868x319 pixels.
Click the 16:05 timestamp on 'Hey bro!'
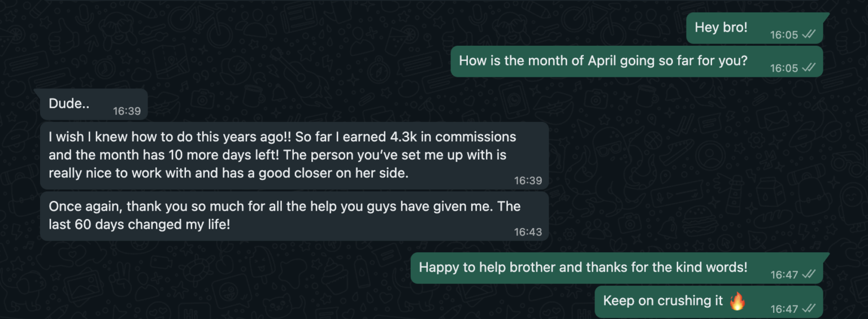coord(784,35)
